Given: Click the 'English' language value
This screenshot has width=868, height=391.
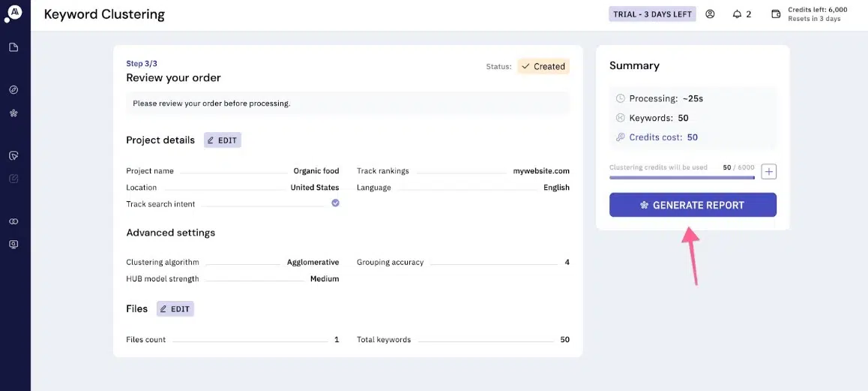Looking at the screenshot, I should click(556, 188).
